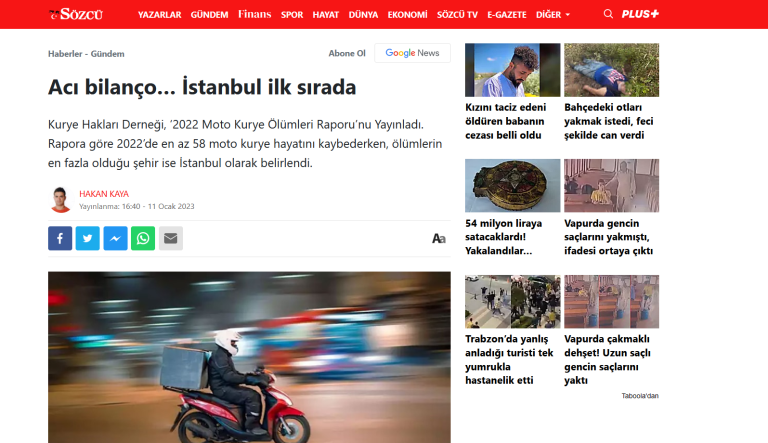Share article via WhatsApp
This screenshot has width=768, height=443.
[x=143, y=238]
